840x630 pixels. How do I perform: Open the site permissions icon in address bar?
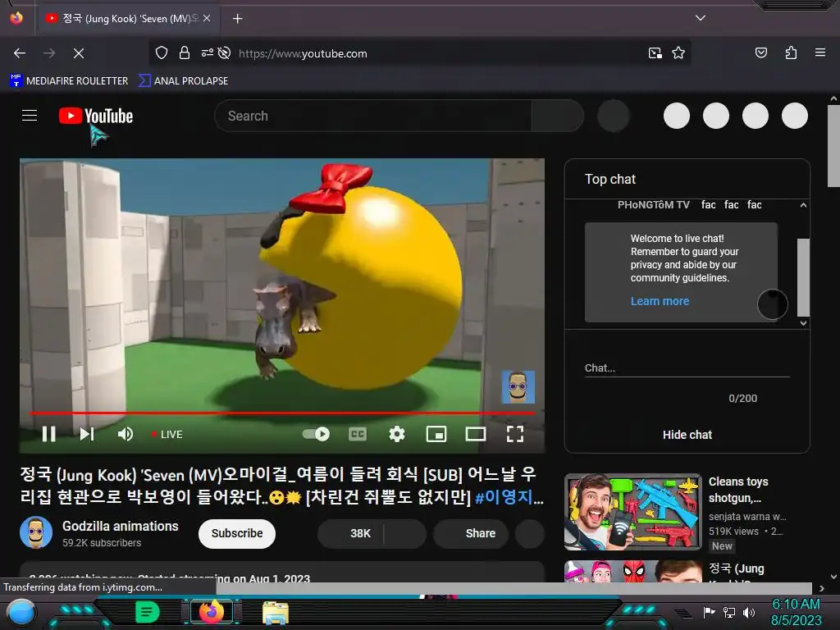point(208,53)
